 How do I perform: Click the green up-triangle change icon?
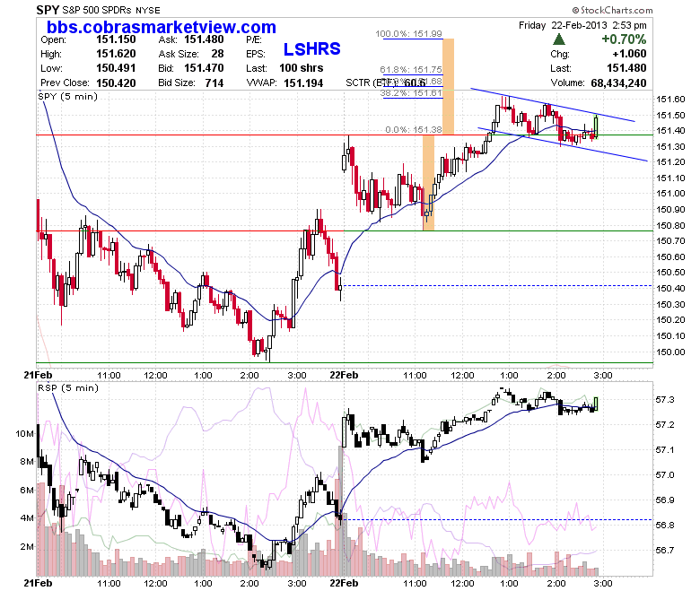tap(558, 39)
